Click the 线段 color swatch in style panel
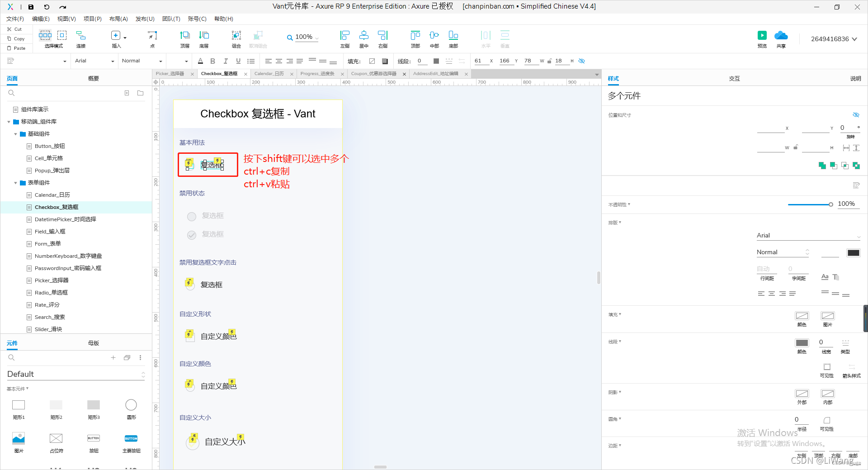Viewport: 868px width, 470px height. (802, 343)
